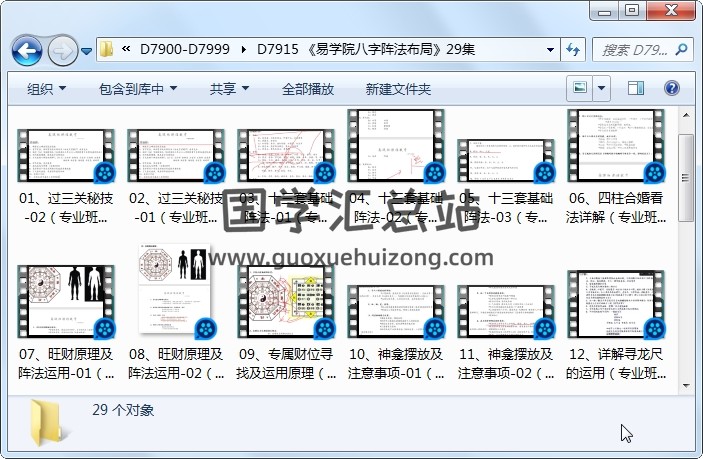Select video thumbnail 09、专属财位寻找及运用原理
703x459 pixels.
coord(286,302)
